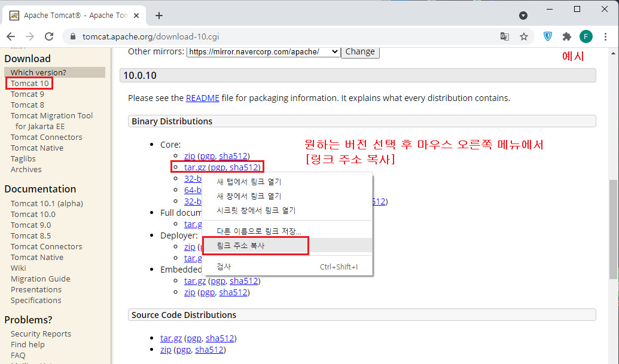Click Core tar.gz sha512 link
619x364 pixels.
243,167
